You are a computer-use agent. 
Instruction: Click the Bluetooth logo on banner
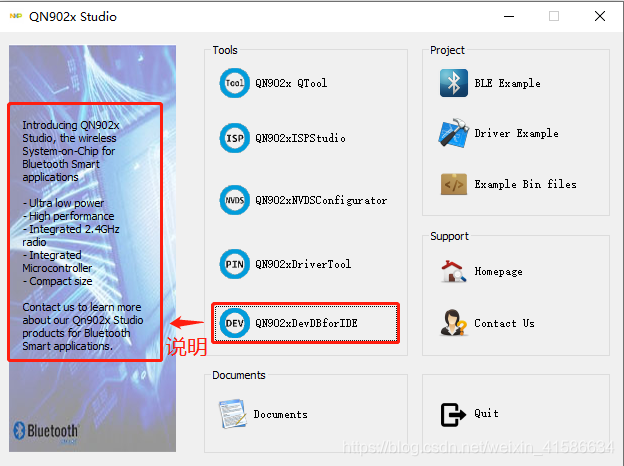46,431
